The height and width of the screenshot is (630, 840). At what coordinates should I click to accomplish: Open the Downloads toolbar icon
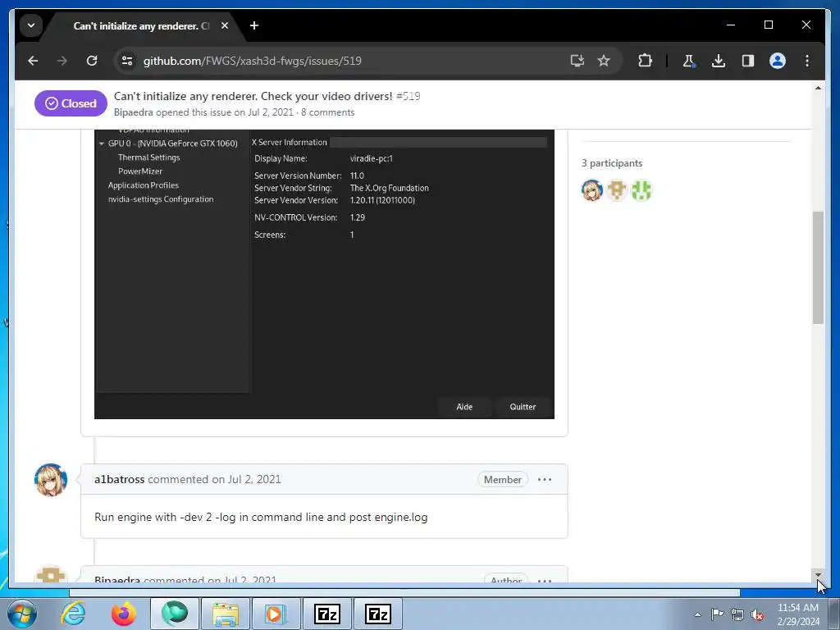(x=719, y=61)
